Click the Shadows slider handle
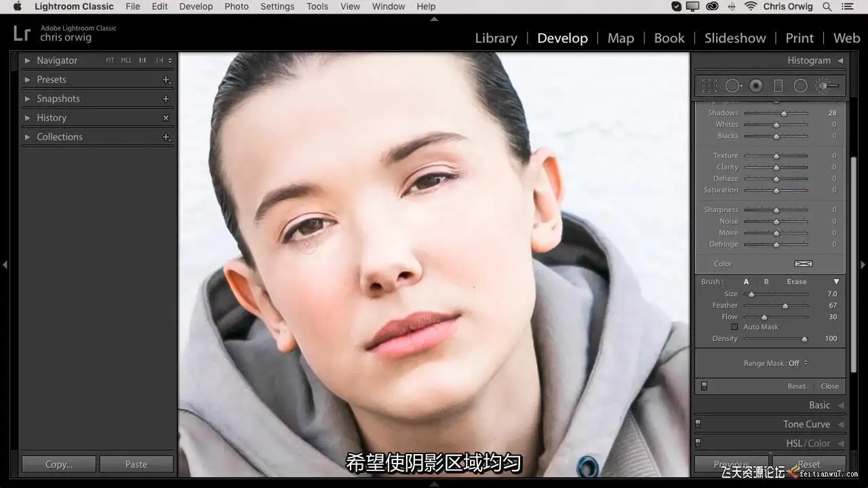The image size is (868, 488). 784,113
